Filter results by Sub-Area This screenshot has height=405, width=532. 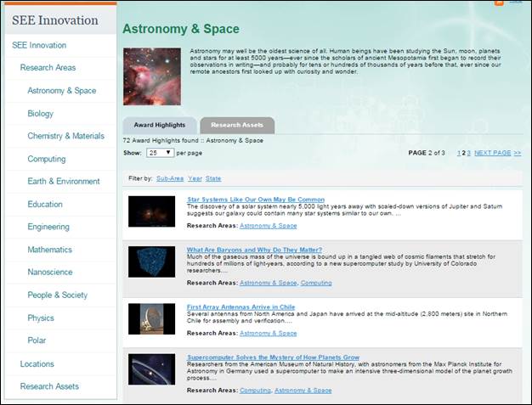[x=169, y=178]
